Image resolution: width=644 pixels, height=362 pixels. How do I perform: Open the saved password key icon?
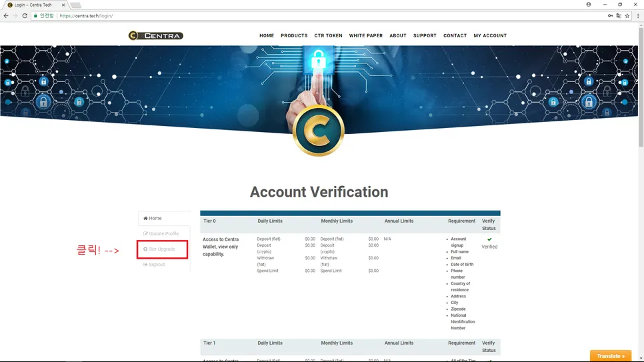[610, 15]
